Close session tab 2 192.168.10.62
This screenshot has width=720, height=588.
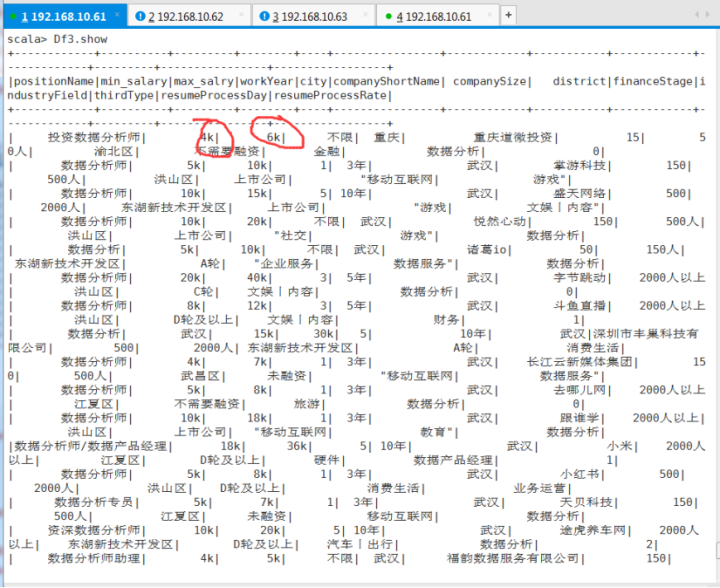(x=242, y=15)
